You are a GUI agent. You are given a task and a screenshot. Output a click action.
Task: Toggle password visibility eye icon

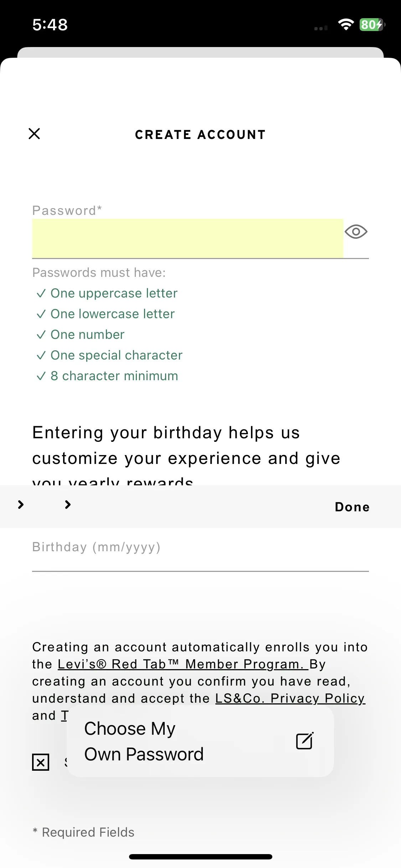coord(356,232)
